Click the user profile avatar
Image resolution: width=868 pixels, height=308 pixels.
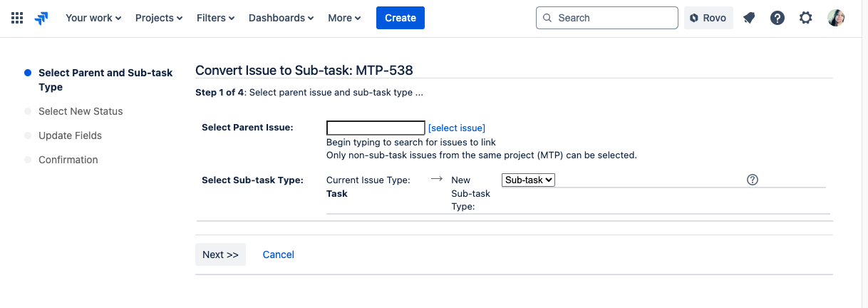point(836,18)
